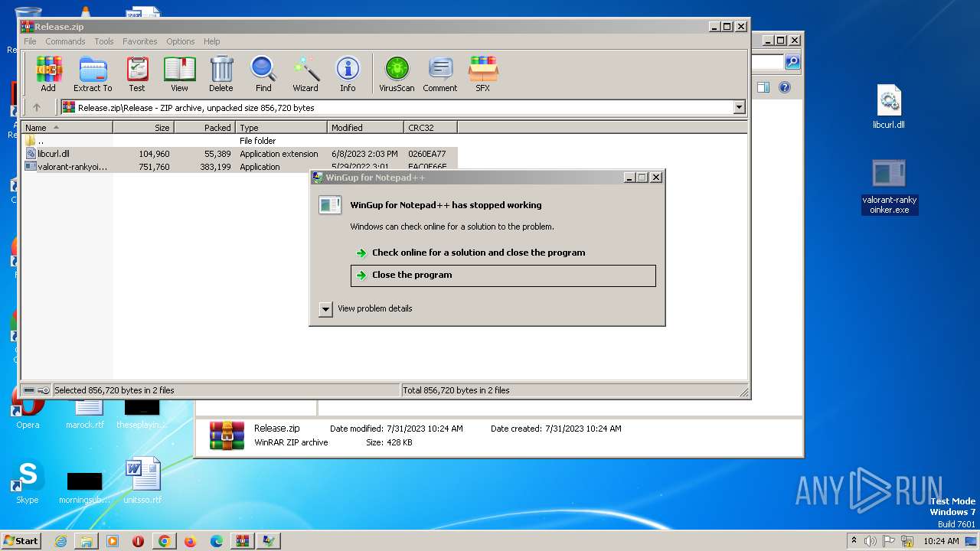Select the libcurl.dll row in archive

click(x=240, y=154)
